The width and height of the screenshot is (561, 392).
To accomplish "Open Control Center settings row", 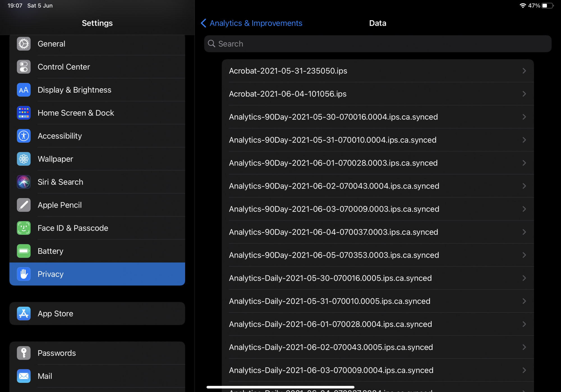I will [x=97, y=67].
